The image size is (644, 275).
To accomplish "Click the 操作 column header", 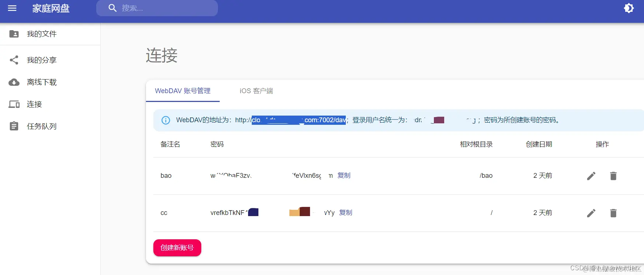I will pos(602,144).
